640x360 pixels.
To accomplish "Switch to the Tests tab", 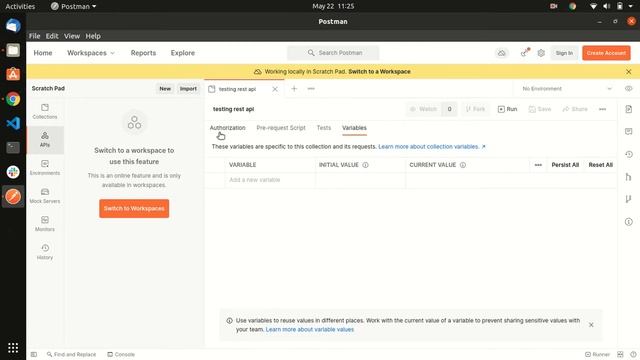I will (x=324, y=128).
